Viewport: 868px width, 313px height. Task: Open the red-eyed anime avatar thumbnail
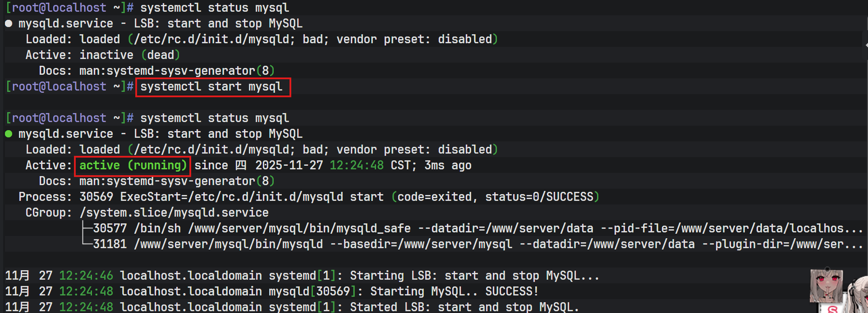tap(826, 286)
